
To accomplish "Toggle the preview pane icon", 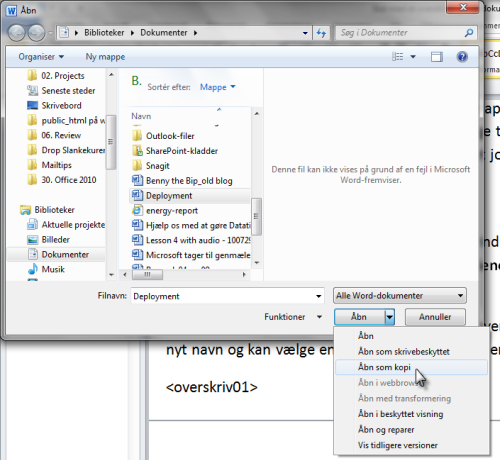I will tap(436, 57).
